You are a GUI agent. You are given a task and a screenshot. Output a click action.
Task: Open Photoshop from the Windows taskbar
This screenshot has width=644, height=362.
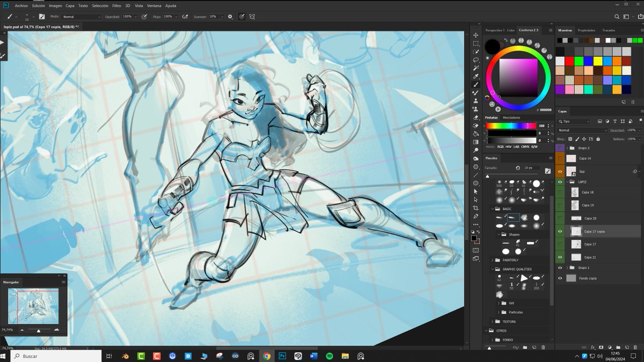pos(282,356)
